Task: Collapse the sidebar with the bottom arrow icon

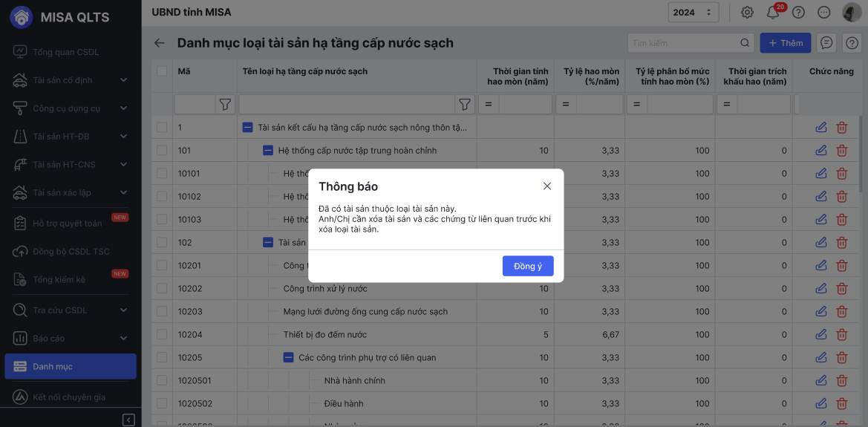Action: [128, 420]
